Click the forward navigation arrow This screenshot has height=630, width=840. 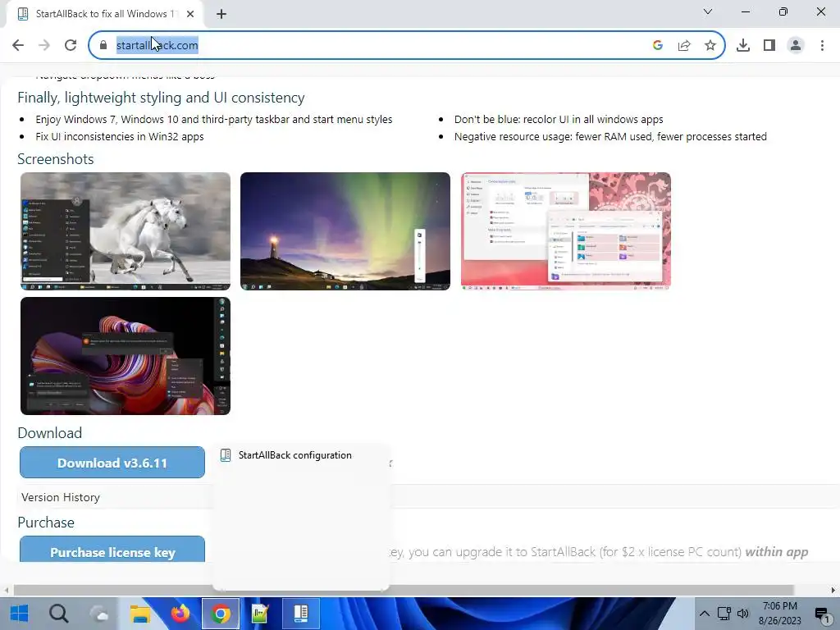pos(44,45)
